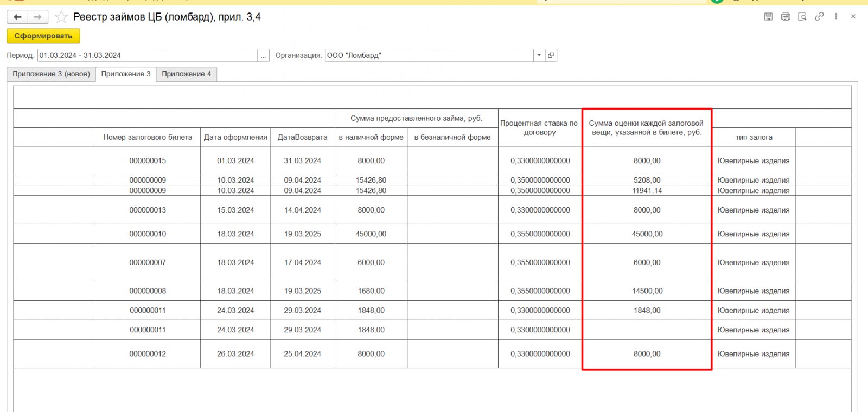Open the Приложение 4 tab

187,74
